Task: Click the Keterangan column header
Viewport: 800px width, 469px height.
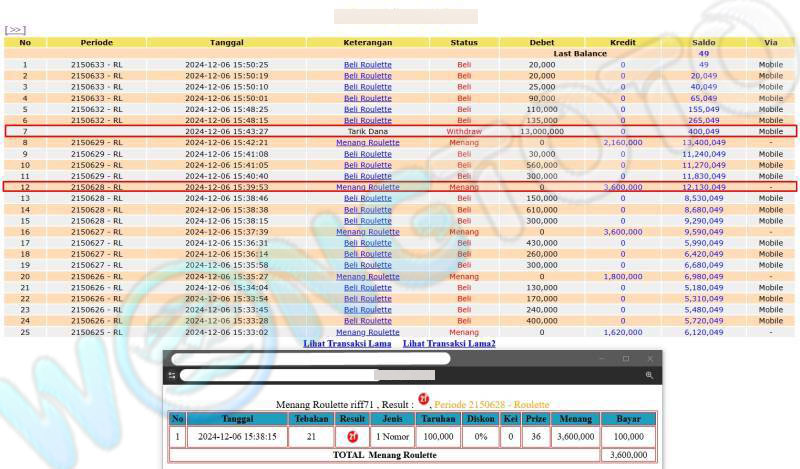Action: click(367, 42)
